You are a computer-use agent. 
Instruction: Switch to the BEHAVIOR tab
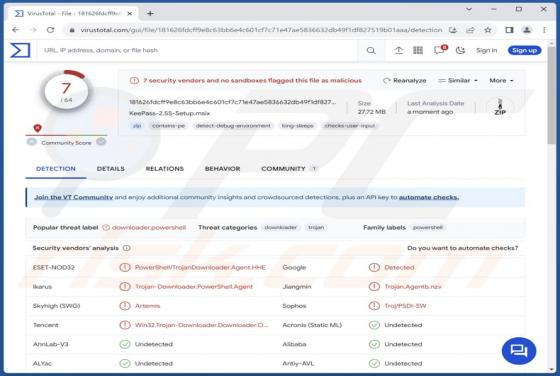(x=222, y=169)
